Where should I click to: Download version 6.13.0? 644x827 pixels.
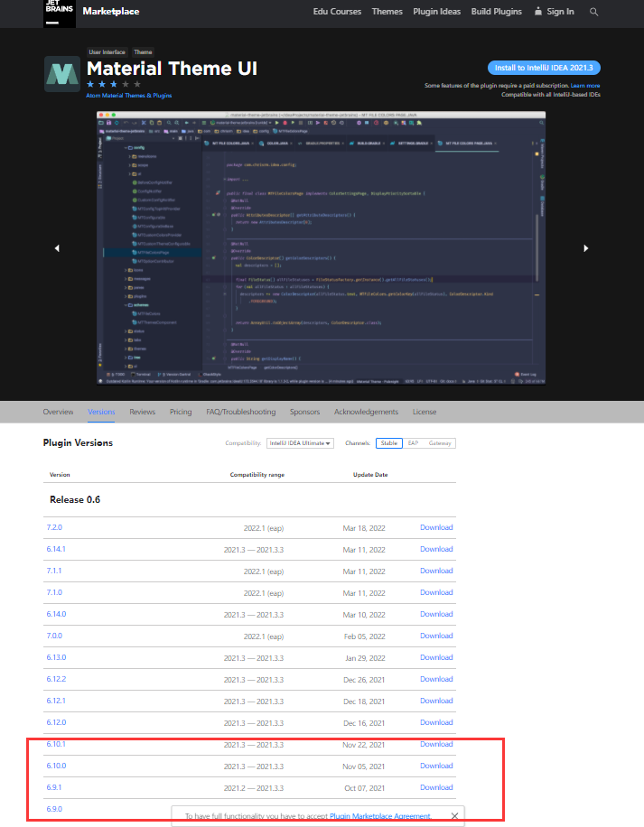point(436,657)
